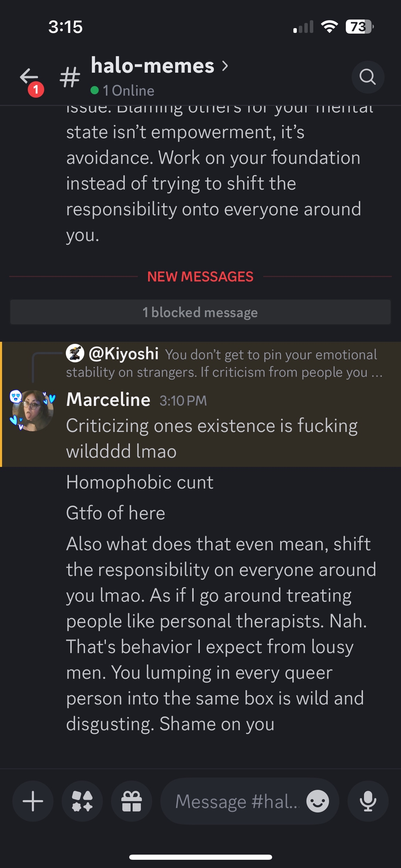
Task: Open halo-memes channel title
Action: point(153,65)
